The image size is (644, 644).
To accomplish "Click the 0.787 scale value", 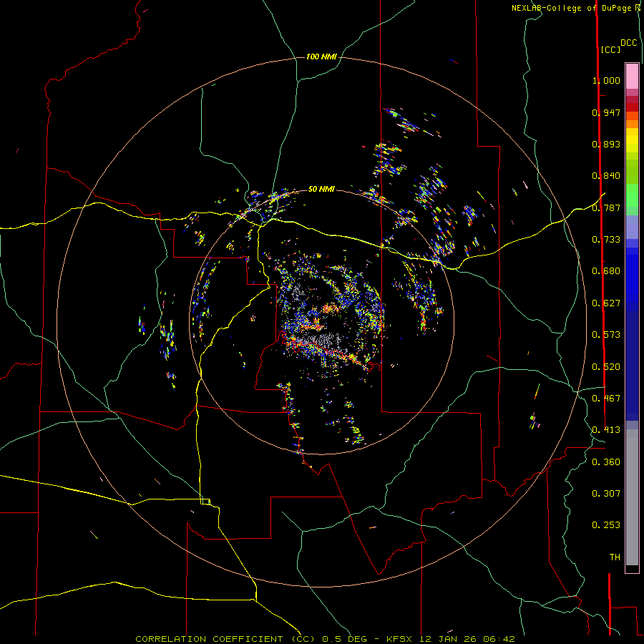I will (x=606, y=208).
